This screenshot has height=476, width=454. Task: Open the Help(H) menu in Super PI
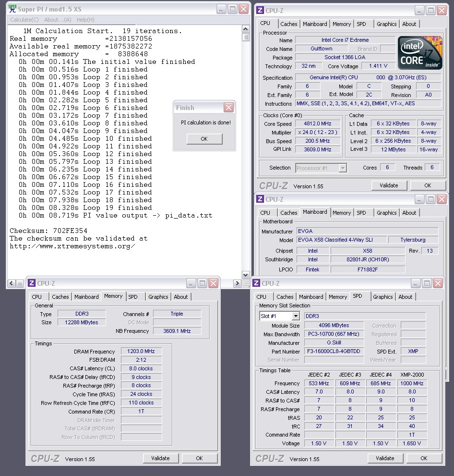[x=85, y=20]
